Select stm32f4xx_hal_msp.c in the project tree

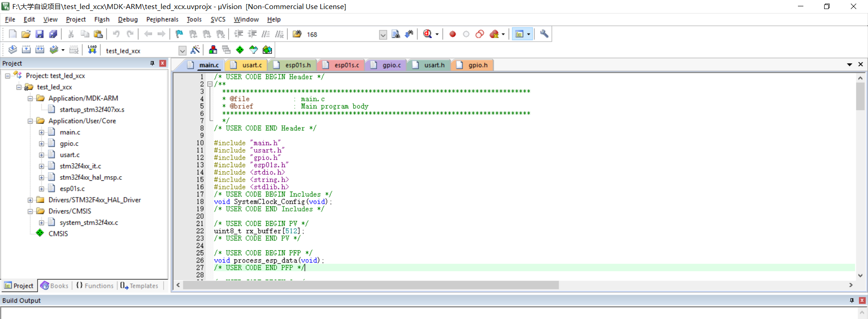91,178
